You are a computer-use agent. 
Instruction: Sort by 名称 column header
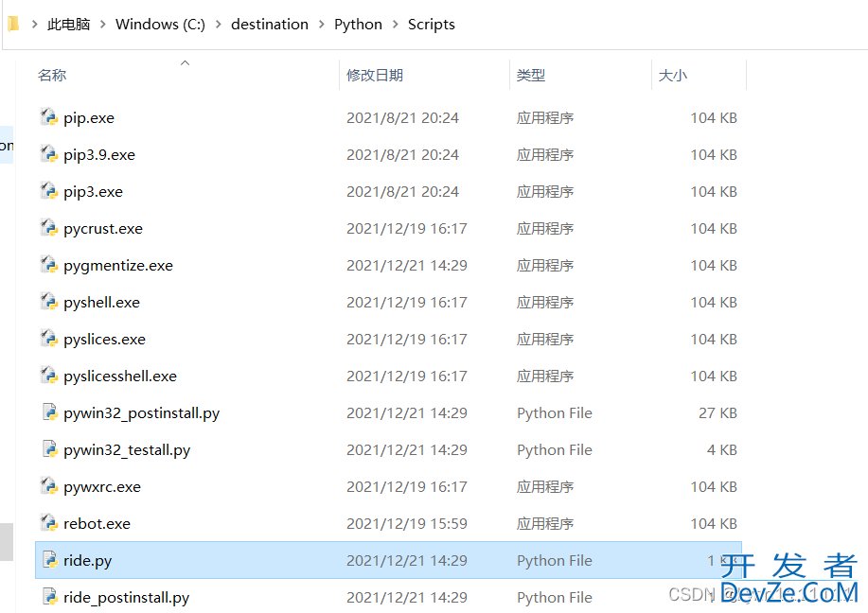[52, 75]
